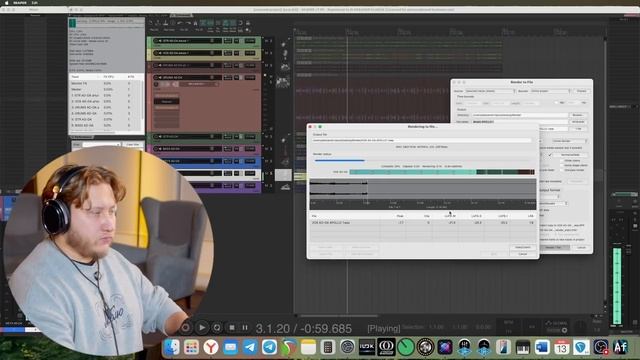Screen dimensions: 640x360
Task: Open the Edit menu in menu bar
Action: pos(35,2)
